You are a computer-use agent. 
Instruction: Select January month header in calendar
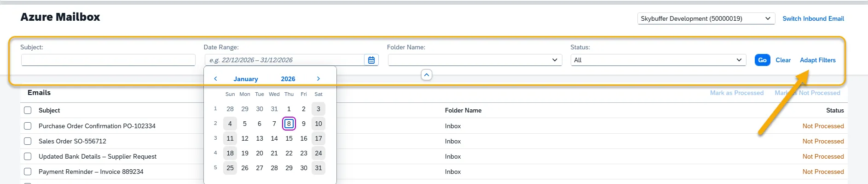(246, 79)
